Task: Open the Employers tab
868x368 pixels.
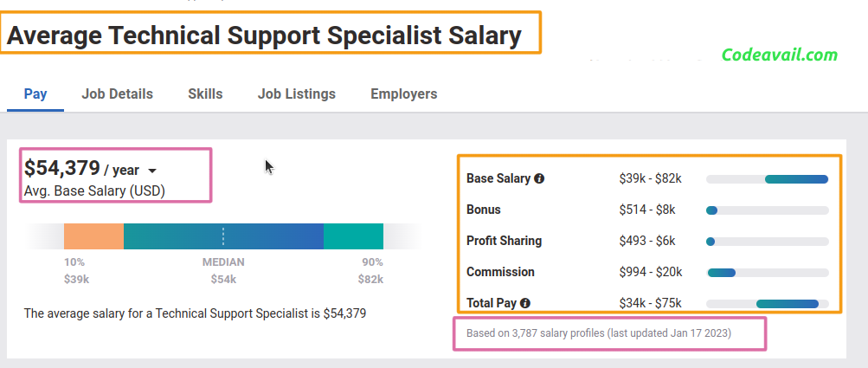Action: coord(404,94)
